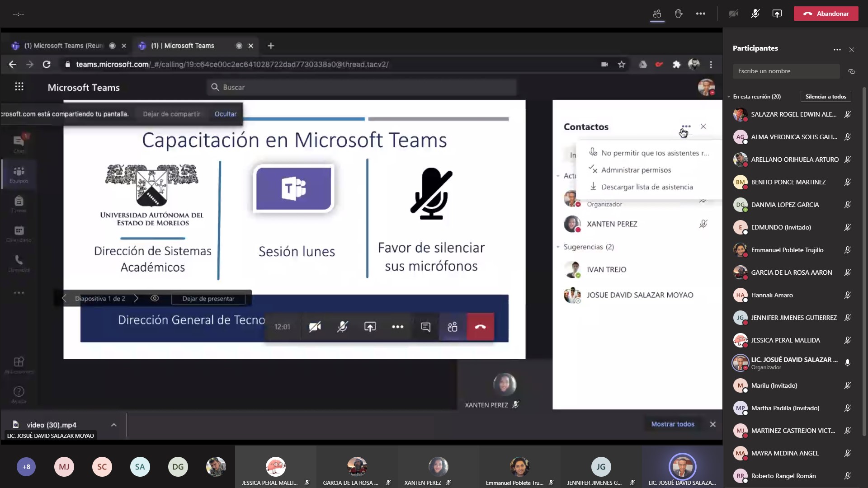Viewport: 868px width, 488px height.
Task: Open share tray in inner meeting toolbar
Action: pos(370,327)
